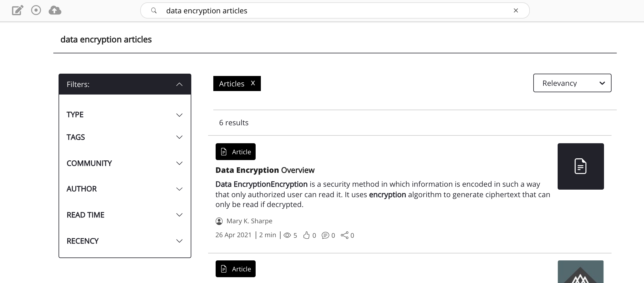Collapse the Filters panel
Viewport: 644px width, 283px height.
click(179, 84)
